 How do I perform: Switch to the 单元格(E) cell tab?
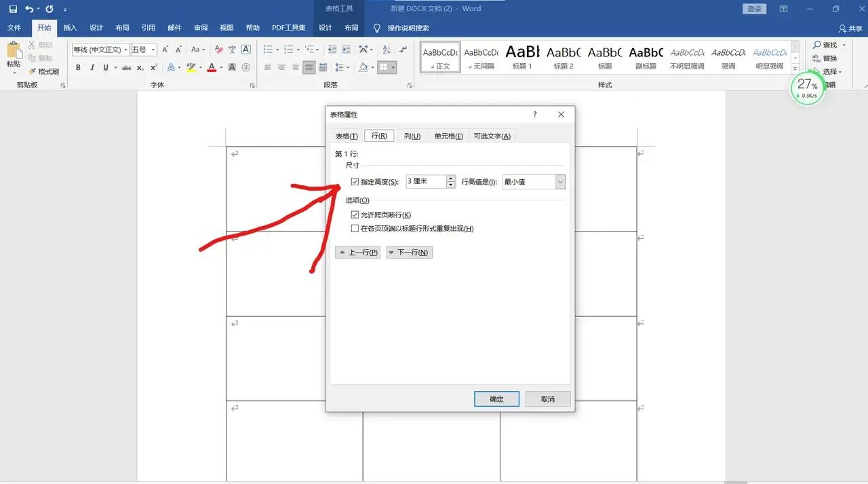[449, 136]
